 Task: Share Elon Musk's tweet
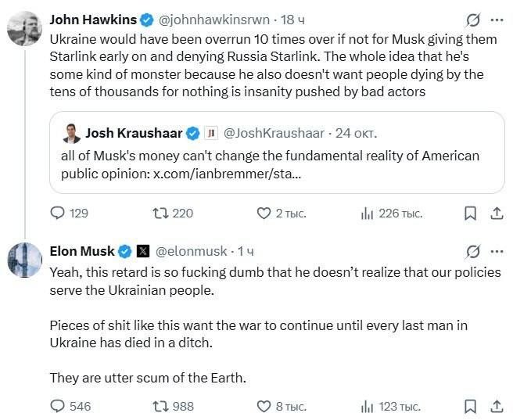497,406
